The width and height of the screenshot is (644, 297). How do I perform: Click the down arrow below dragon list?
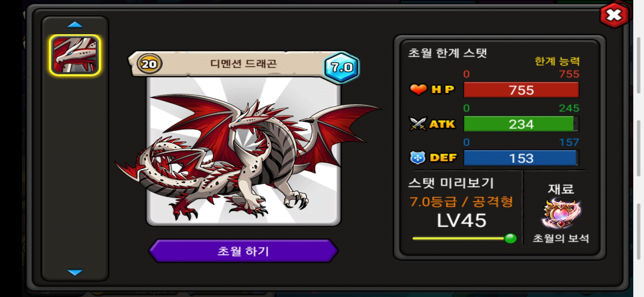click(75, 272)
